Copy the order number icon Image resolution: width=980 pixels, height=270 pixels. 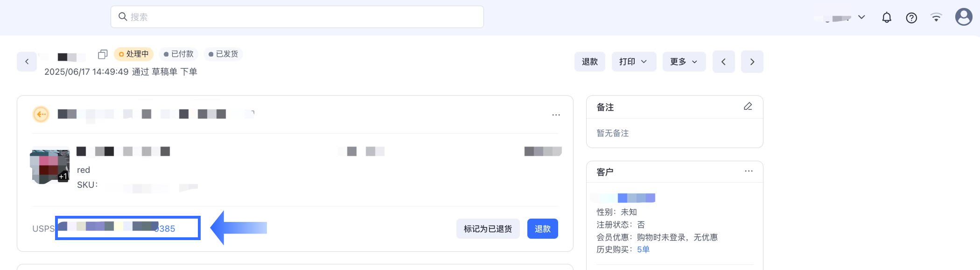[x=103, y=54]
